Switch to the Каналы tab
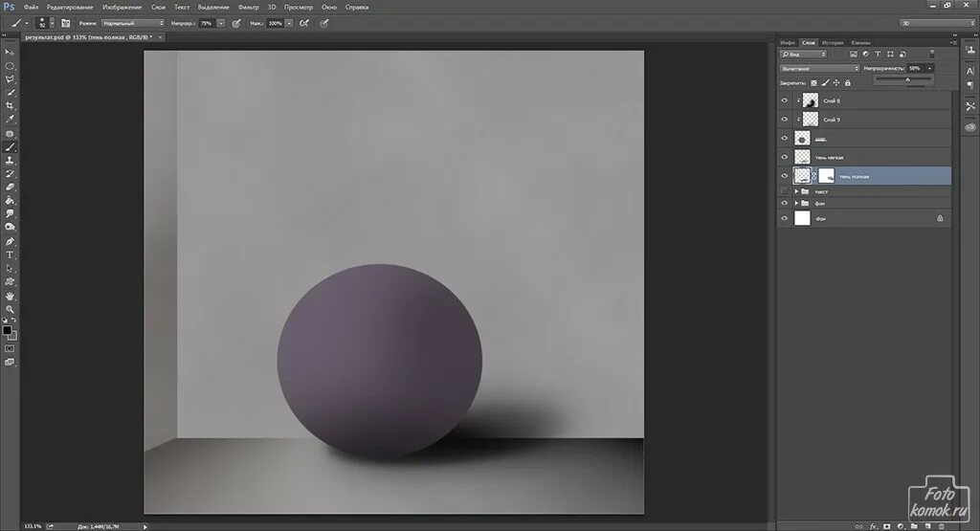 point(860,42)
